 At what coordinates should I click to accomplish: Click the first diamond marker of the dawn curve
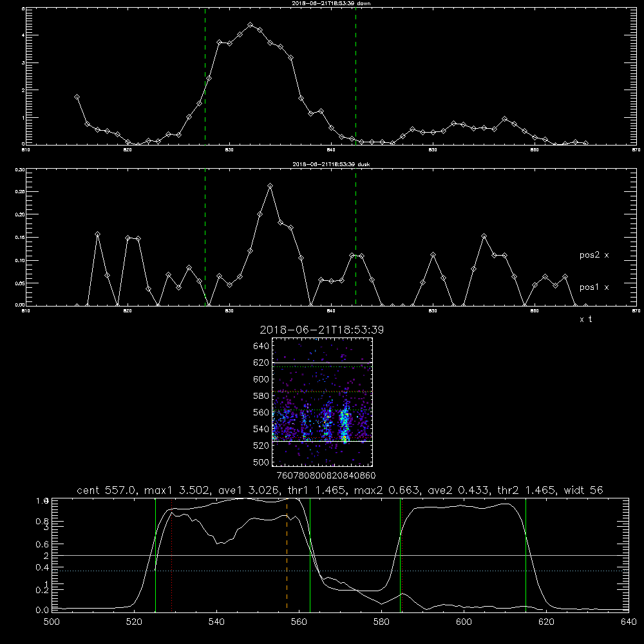77,97
